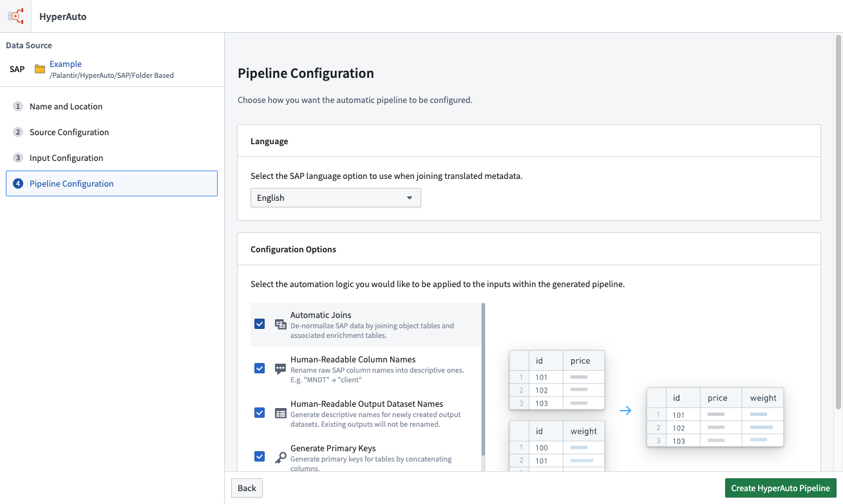The image size is (843, 504).
Task: Uncheck the Automatic Joins checkbox
Action: click(x=260, y=324)
